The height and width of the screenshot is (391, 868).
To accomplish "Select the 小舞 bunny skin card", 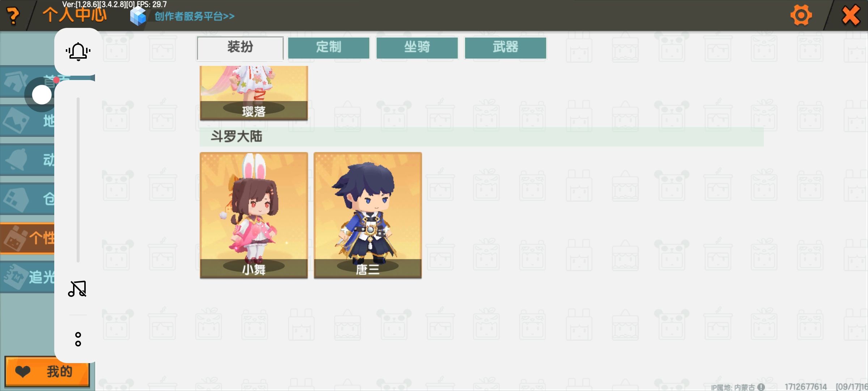I will pyautogui.click(x=254, y=215).
